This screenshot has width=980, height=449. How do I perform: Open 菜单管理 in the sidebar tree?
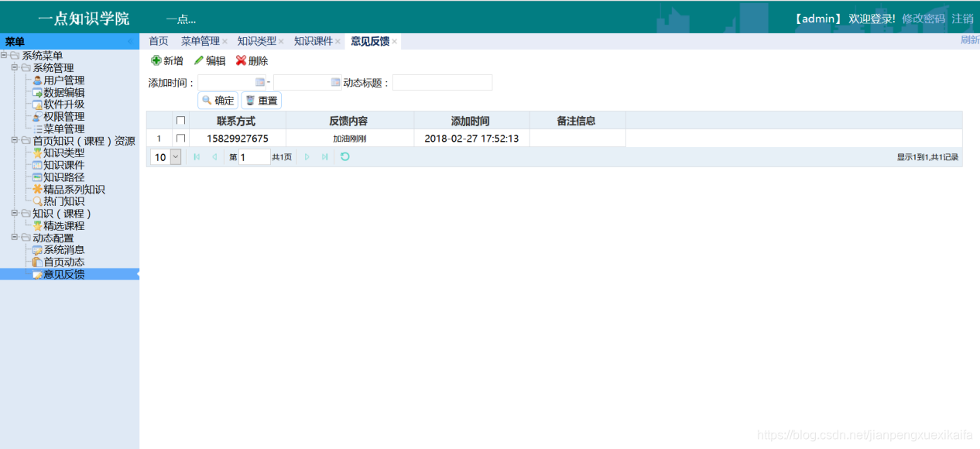(x=63, y=129)
